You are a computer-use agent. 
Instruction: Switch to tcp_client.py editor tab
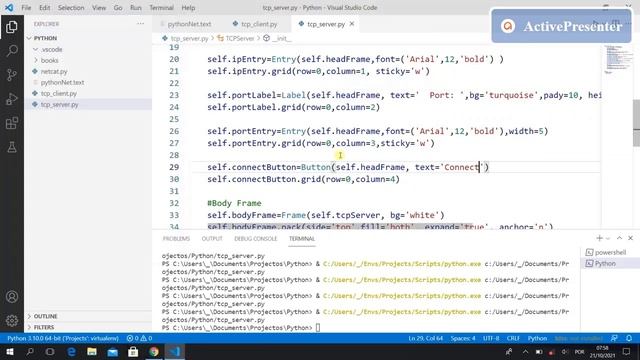pyautogui.click(x=259, y=24)
